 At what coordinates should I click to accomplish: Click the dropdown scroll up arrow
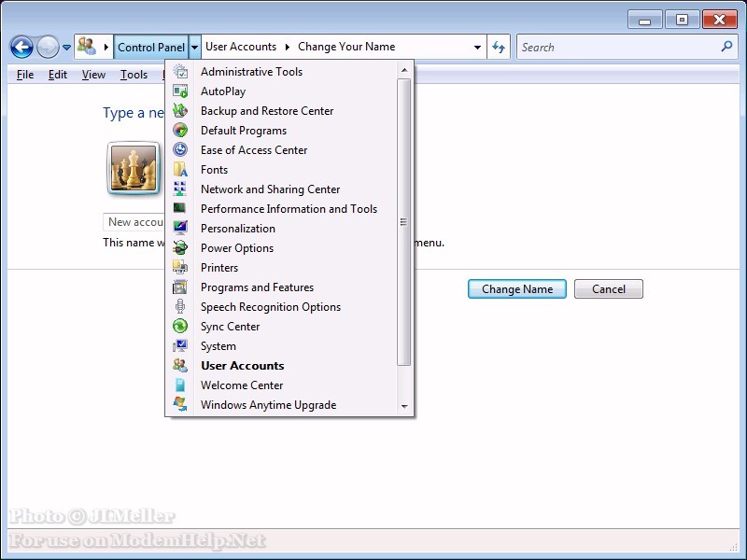click(x=404, y=71)
